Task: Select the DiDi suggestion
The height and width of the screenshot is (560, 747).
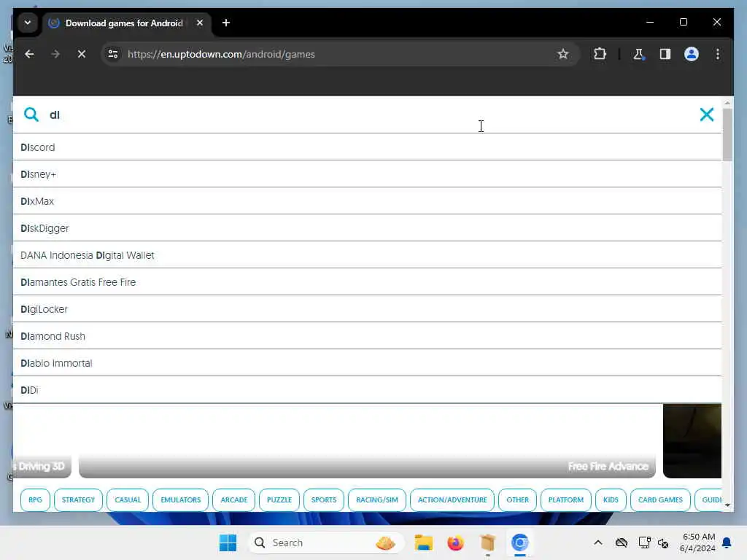Action: click(367, 390)
